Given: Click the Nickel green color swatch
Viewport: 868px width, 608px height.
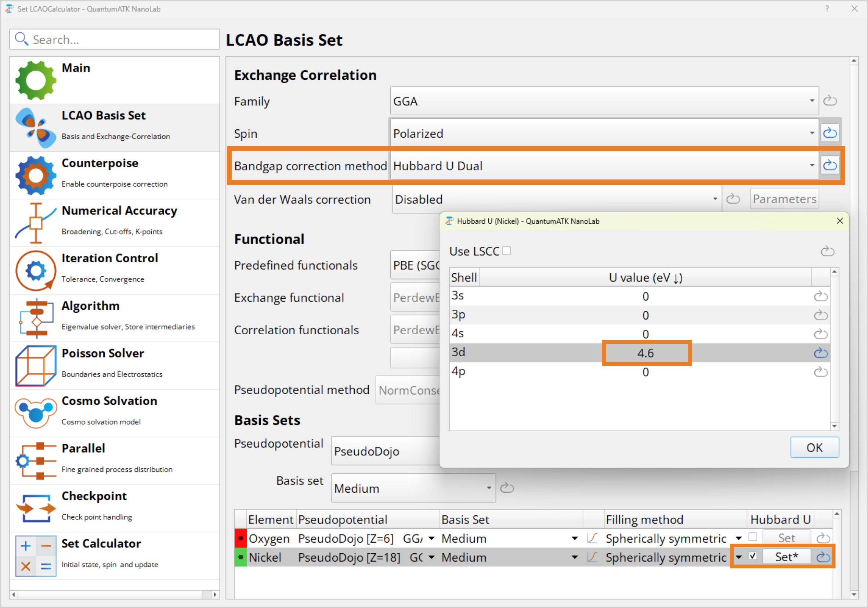Looking at the screenshot, I should coord(240,557).
